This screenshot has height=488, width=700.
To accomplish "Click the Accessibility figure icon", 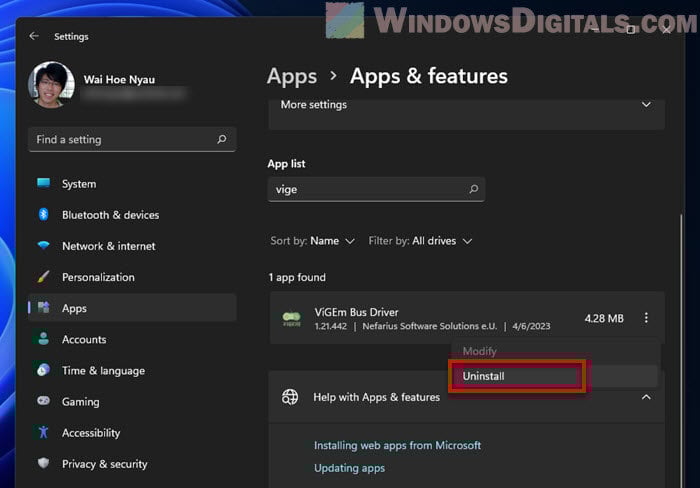I will pos(43,432).
